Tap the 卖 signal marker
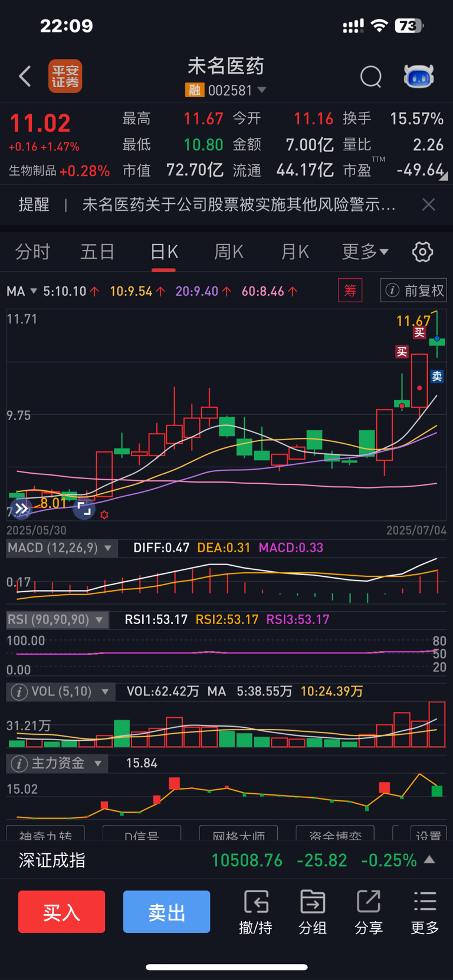This screenshot has width=453, height=980. point(436,377)
